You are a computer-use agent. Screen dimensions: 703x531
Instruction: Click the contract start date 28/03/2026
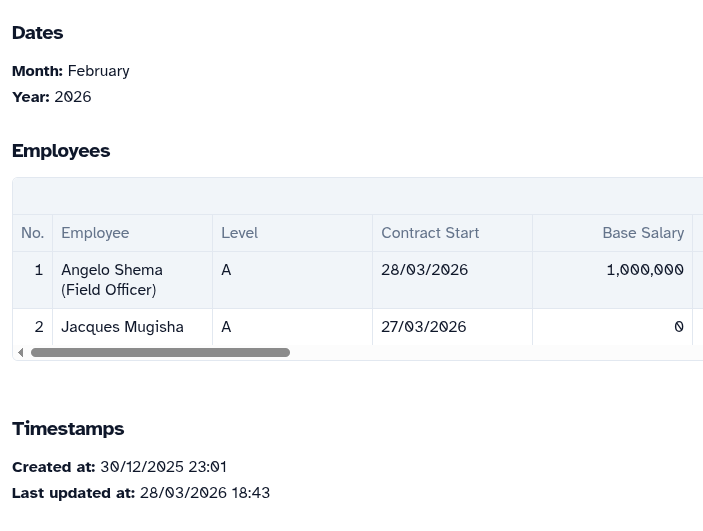click(x=424, y=270)
